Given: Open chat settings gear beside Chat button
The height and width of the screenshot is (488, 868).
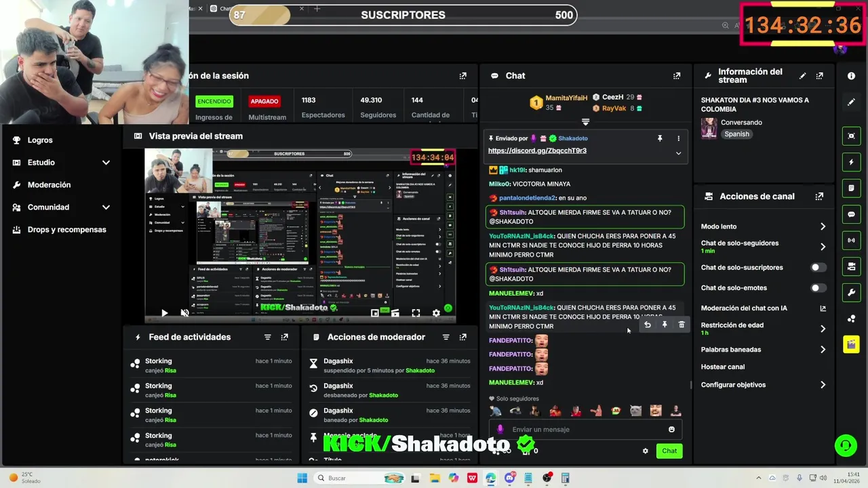Looking at the screenshot, I should [x=645, y=451].
